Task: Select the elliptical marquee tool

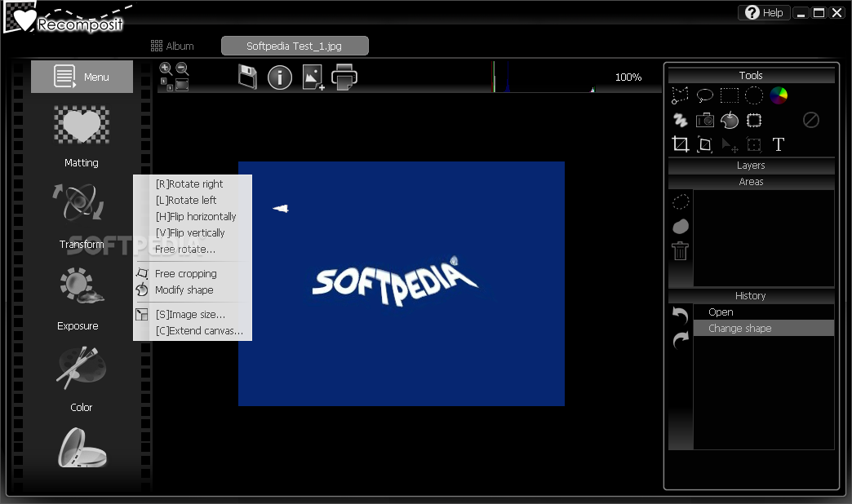Action: 753,95
